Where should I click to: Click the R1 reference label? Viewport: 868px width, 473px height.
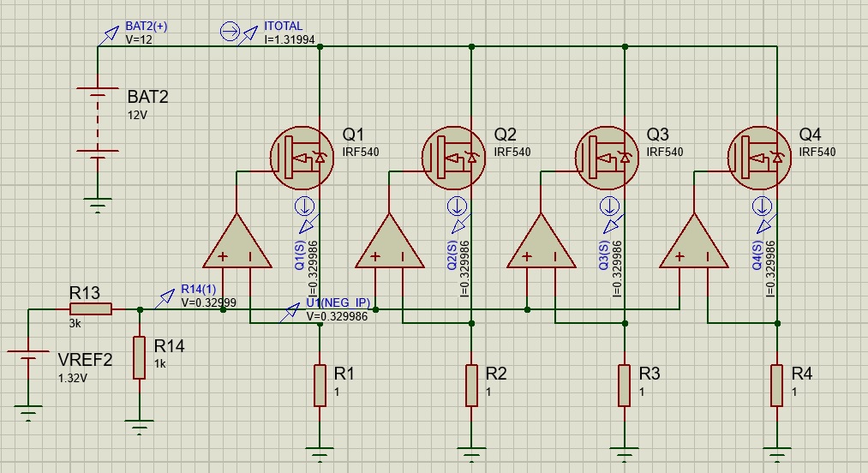344,374
